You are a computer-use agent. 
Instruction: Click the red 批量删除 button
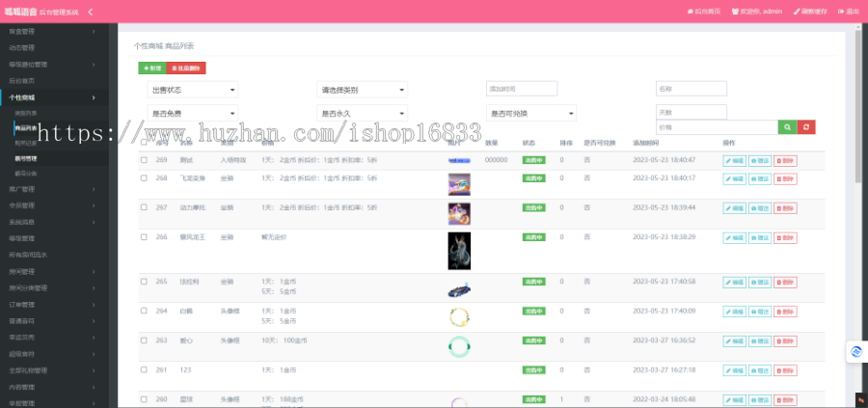click(186, 68)
